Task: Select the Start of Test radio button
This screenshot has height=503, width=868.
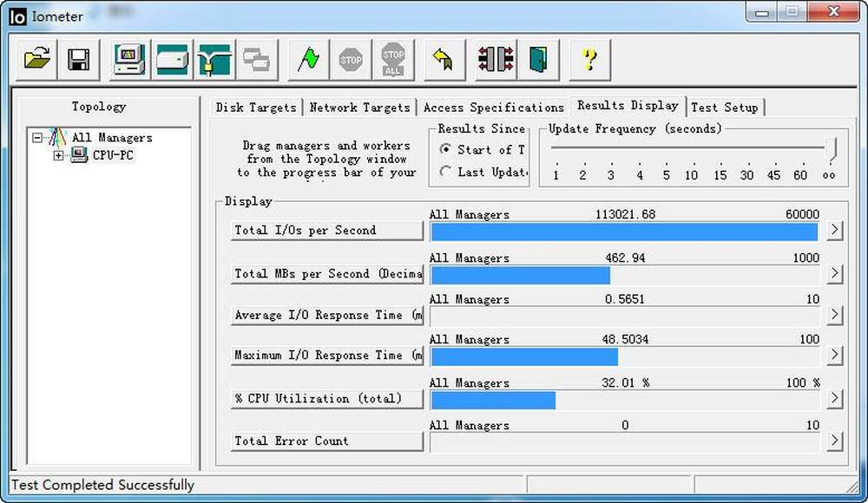Action: coord(445,149)
